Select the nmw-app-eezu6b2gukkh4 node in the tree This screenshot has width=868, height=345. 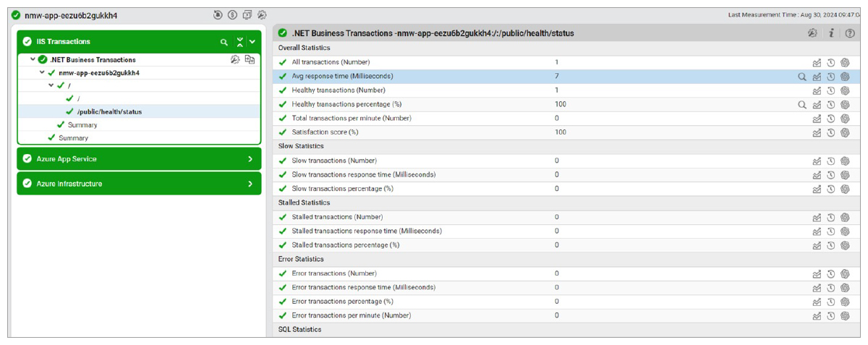tap(99, 73)
